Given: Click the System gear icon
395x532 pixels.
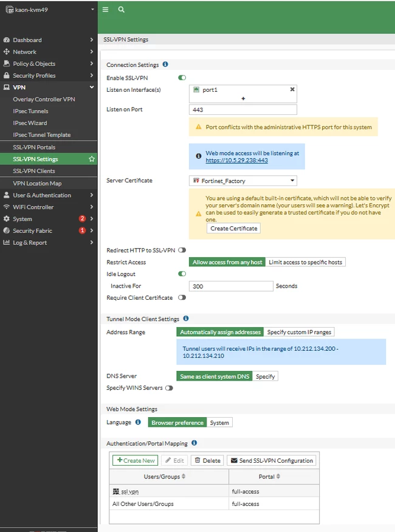Looking at the screenshot, I should coord(7,219).
